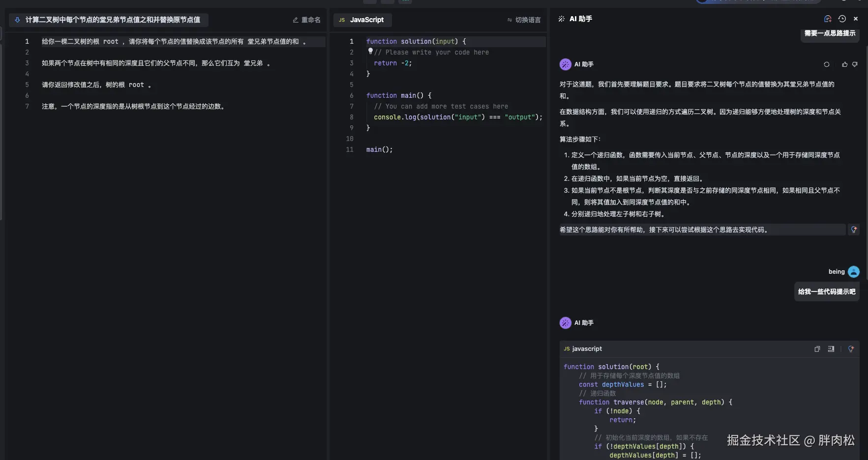Click the lightbulb icon in code block header
The width and height of the screenshot is (868, 460).
851,349
